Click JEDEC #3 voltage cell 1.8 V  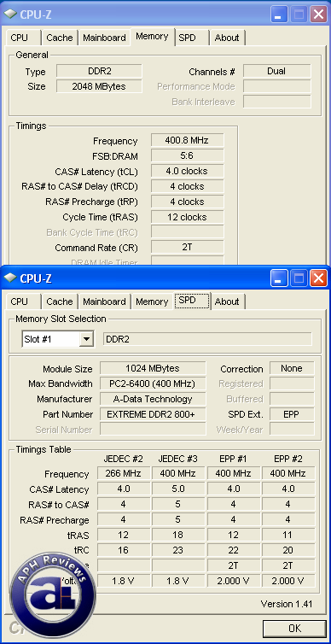tap(178, 581)
